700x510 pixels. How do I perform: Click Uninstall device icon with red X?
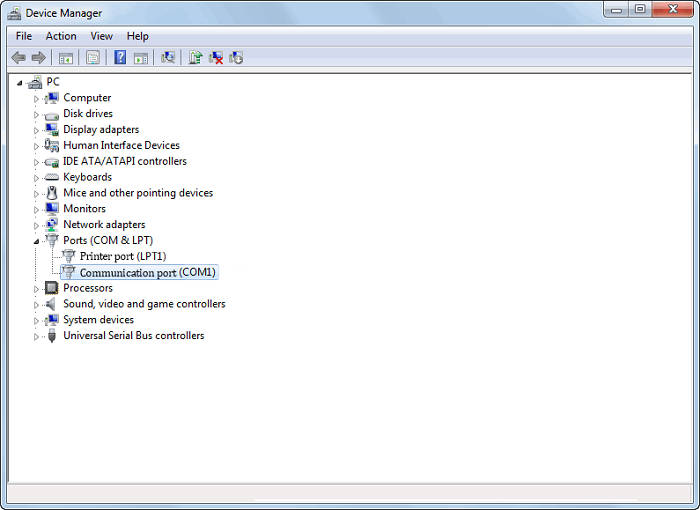216,58
